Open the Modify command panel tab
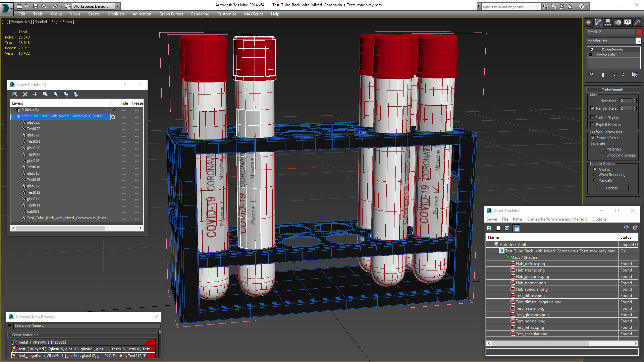 click(598, 22)
